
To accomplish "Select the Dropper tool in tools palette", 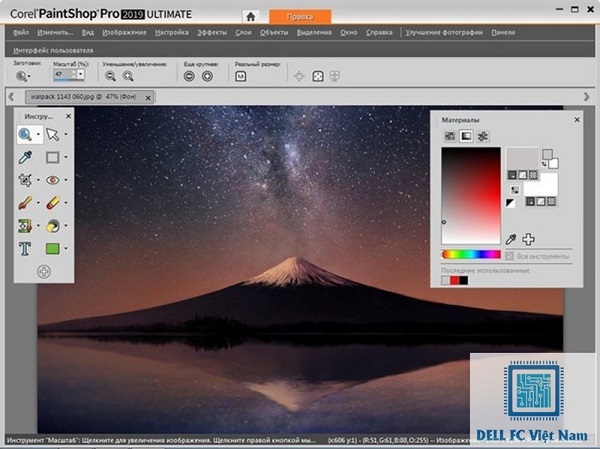I will coord(25,157).
